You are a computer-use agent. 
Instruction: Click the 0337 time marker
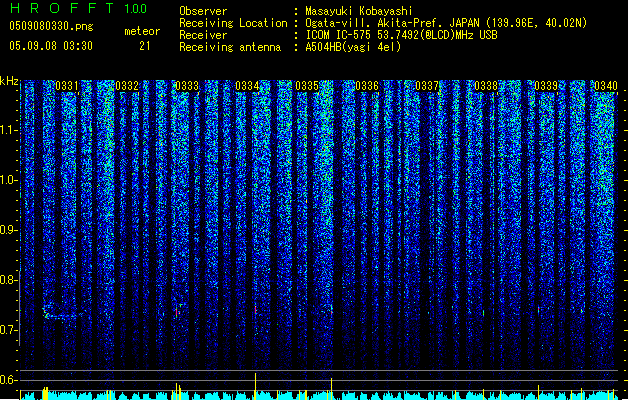pyautogui.click(x=427, y=86)
